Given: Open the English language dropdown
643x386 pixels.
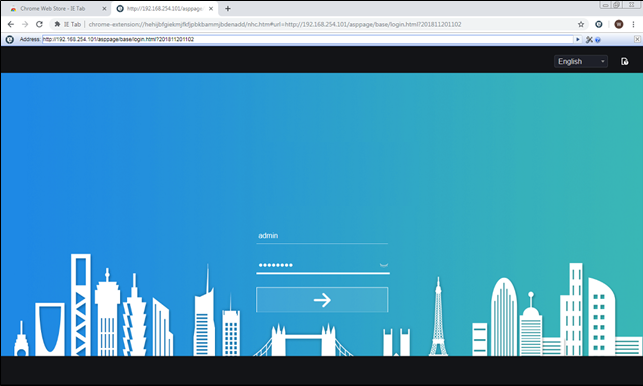Looking at the screenshot, I should tap(581, 62).
